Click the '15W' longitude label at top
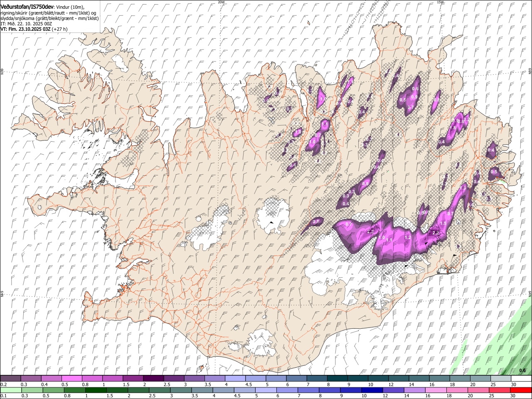This screenshot has width=532, height=399. 440,2
